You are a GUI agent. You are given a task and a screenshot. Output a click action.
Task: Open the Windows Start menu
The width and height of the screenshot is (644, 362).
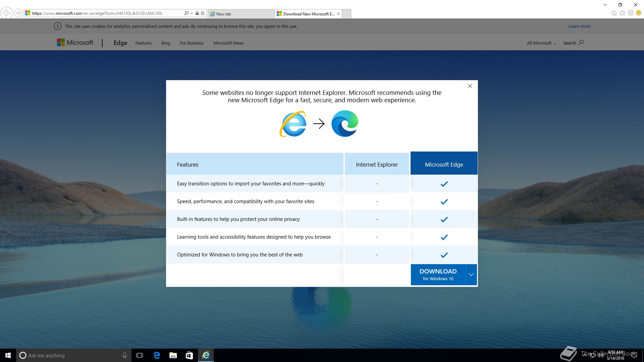click(8, 355)
